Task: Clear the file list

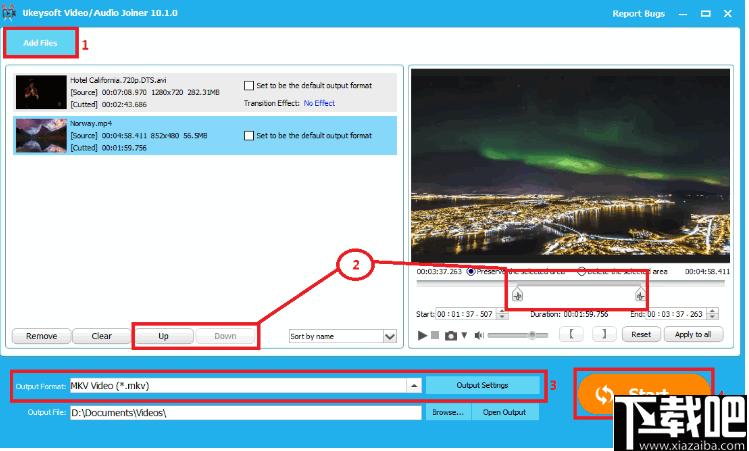Action: click(x=101, y=336)
